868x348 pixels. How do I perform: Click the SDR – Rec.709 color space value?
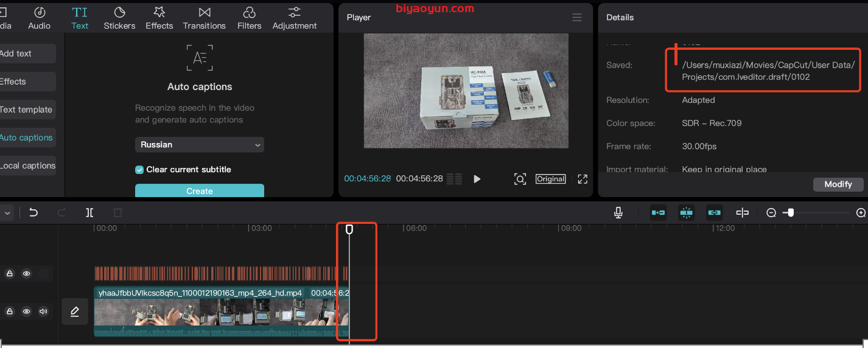[712, 123]
